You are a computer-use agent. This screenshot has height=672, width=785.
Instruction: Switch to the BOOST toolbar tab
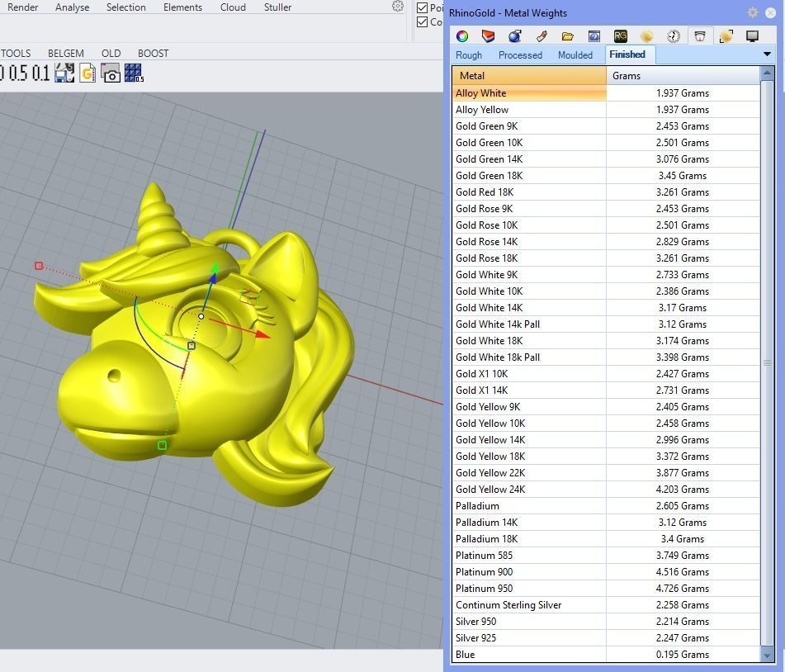(154, 53)
